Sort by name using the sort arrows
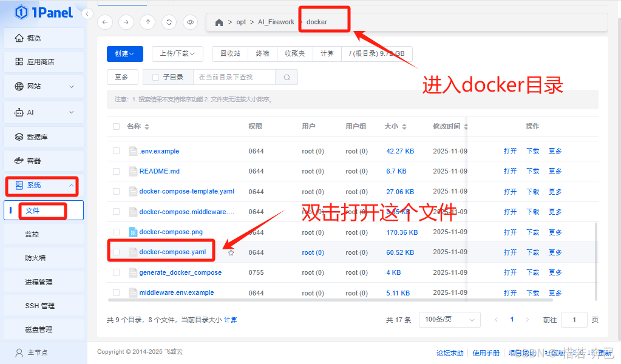Screen dimensions: 621x364 click(x=147, y=127)
